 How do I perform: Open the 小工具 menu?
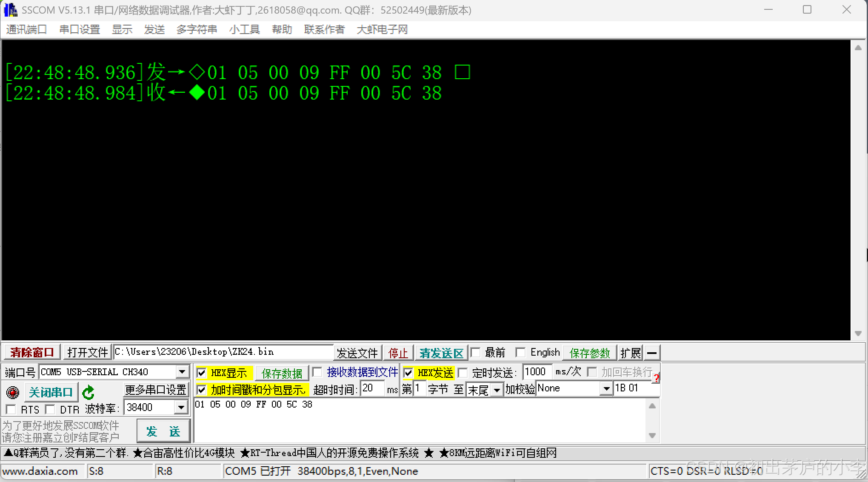pyautogui.click(x=244, y=29)
